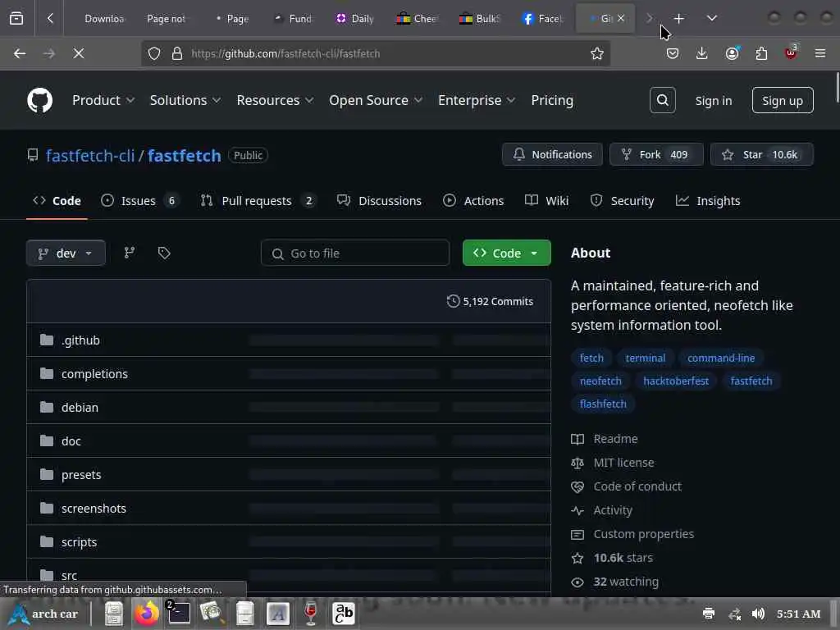Expand the Solutions menu
The image size is (840, 630).
click(x=185, y=100)
